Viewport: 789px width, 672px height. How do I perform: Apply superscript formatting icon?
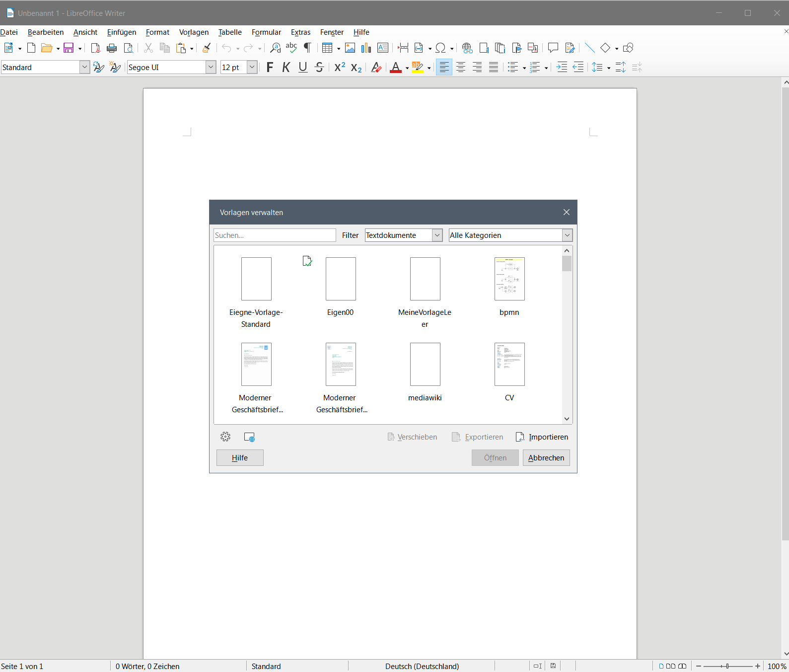[340, 68]
